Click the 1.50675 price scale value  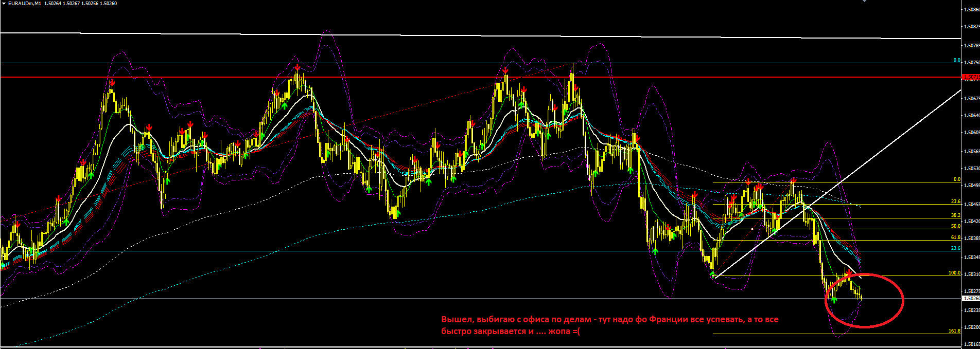coord(972,98)
